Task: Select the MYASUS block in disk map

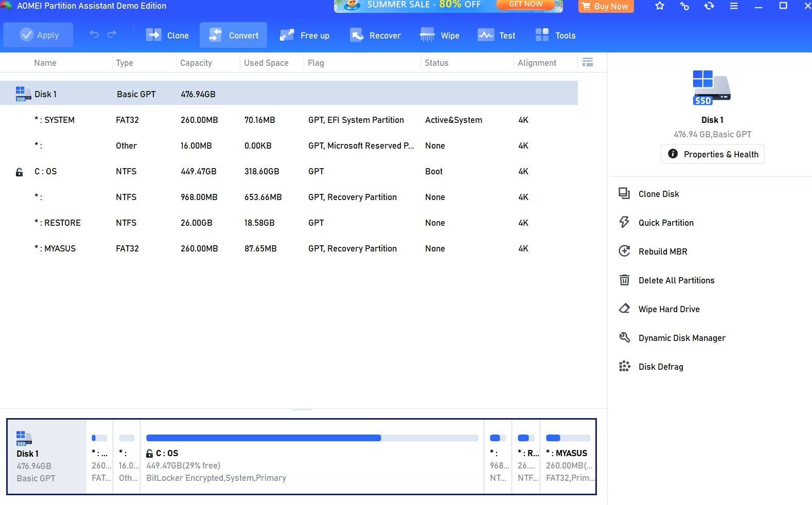Action: pos(568,457)
